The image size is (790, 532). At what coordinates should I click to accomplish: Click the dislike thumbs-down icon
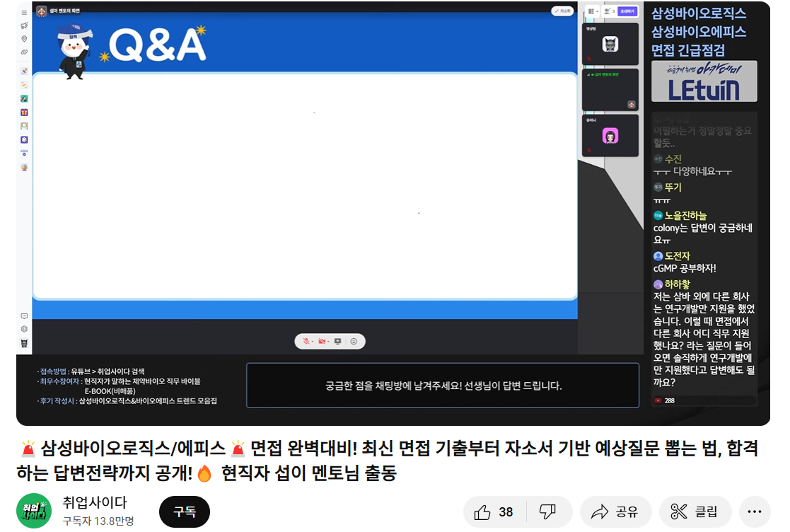pos(547,512)
